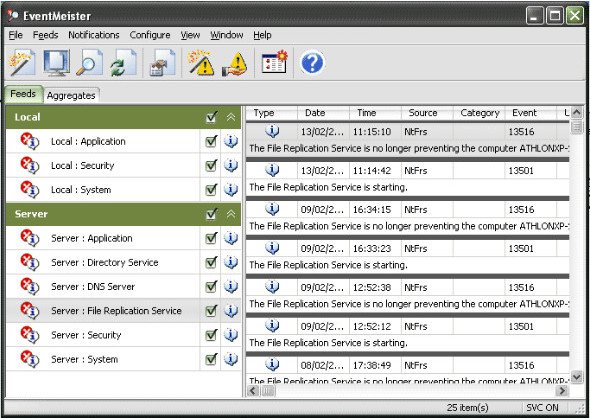This screenshot has height=418, width=590.
Task: Click the EventMeister title bar app icon
Action: 13,15
